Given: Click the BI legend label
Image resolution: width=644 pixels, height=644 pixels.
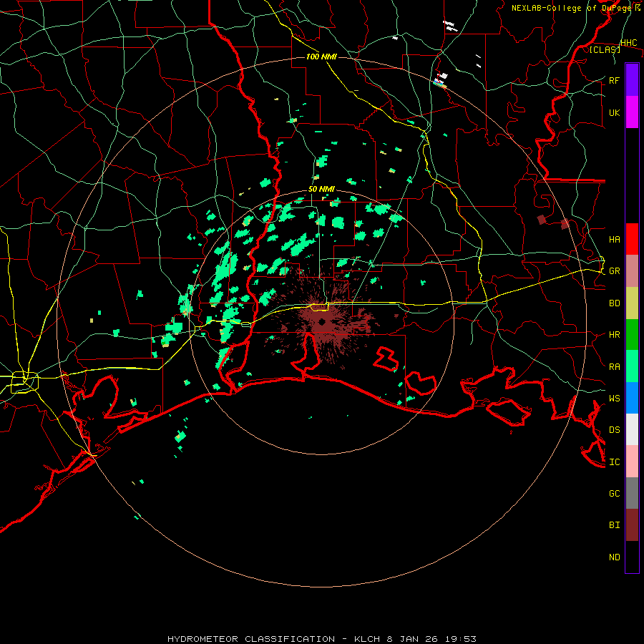Looking at the screenshot, I should tap(614, 525).
